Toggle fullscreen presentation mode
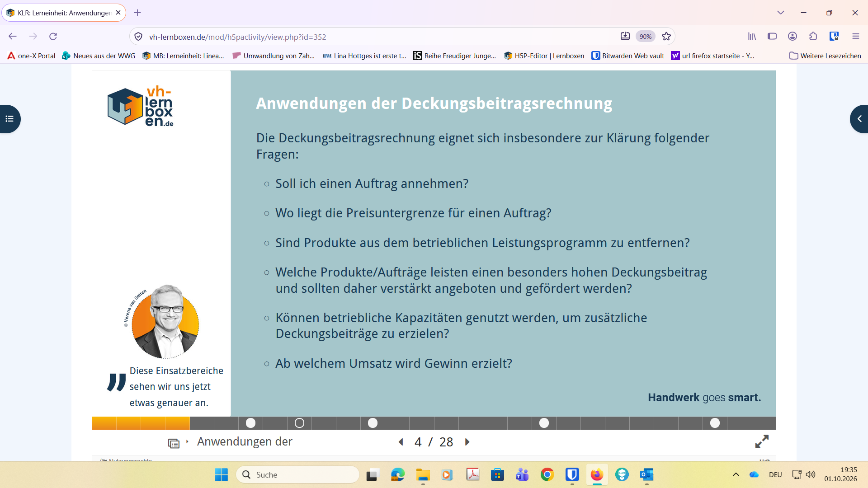The image size is (868, 488). click(x=762, y=441)
